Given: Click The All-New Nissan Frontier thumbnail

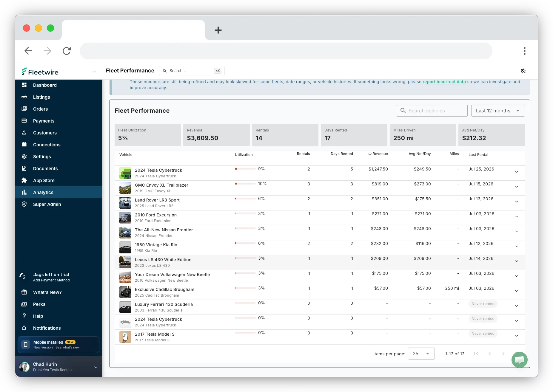Looking at the screenshot, I should tap(125, 233).
